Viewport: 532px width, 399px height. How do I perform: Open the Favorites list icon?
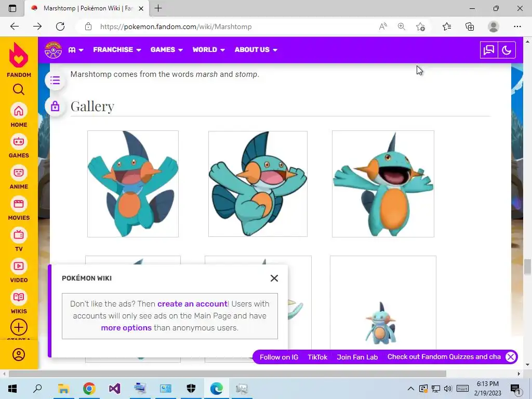(447, 26)
